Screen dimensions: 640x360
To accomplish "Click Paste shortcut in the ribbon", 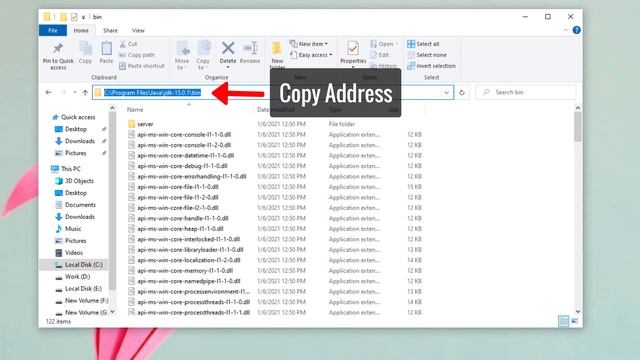I will tap(142, 66).
